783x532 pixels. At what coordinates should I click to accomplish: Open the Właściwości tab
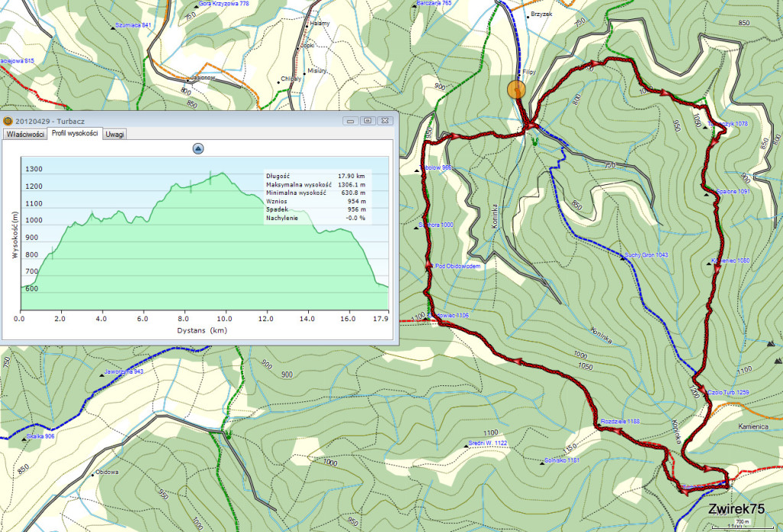[24, 134]
